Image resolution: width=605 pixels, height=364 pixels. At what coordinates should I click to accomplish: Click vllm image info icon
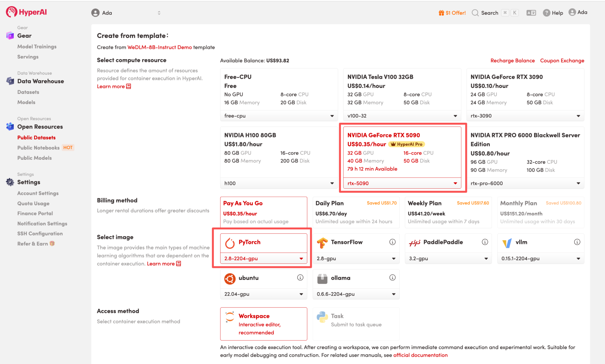click(577, 242)
